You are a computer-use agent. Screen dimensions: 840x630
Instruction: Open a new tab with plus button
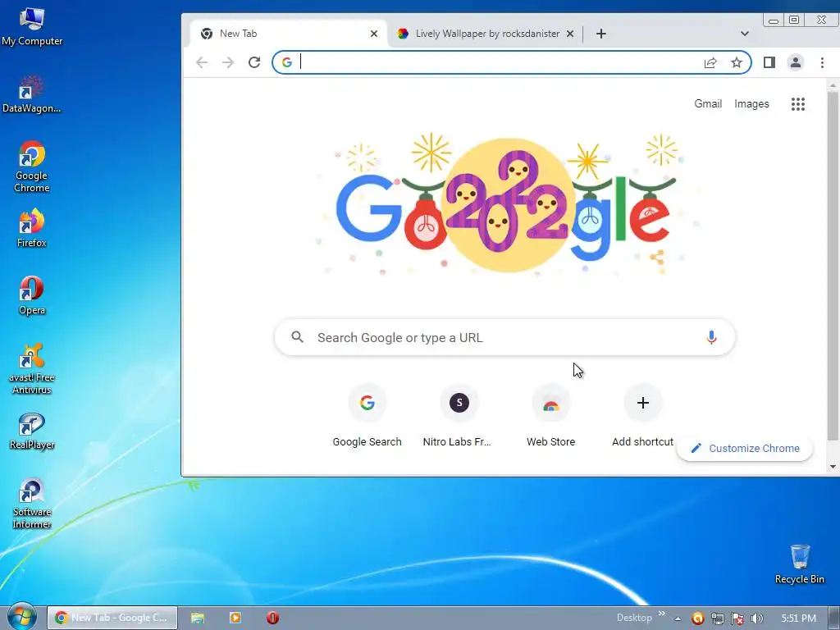point(601,34)
